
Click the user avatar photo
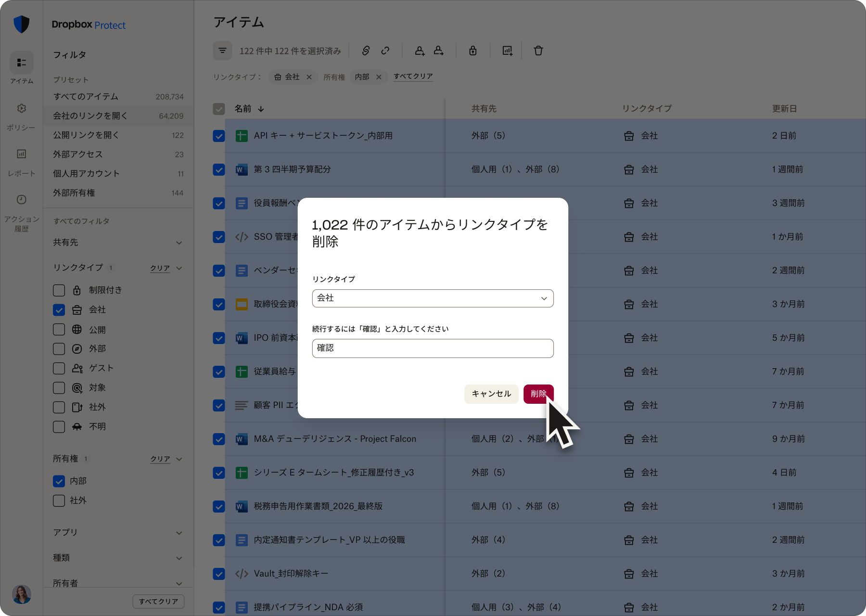click(x=22, y=594)
